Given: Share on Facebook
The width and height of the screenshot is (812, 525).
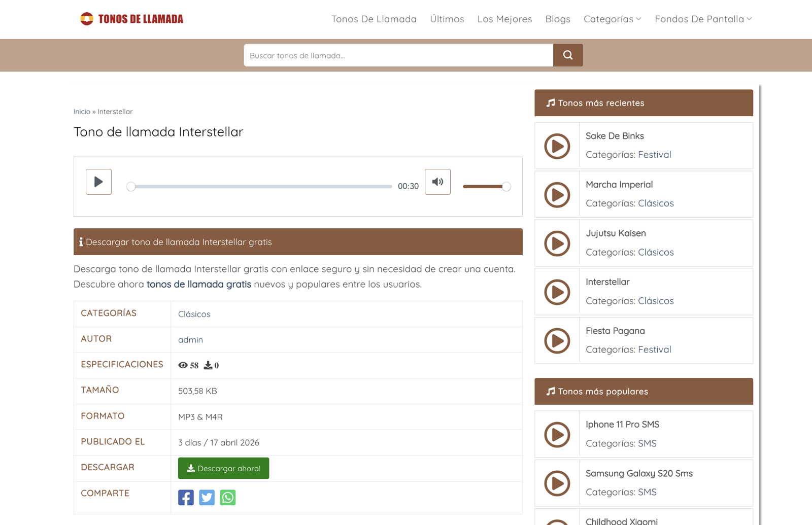Looking at the screenshot, I should click(186, 498).
